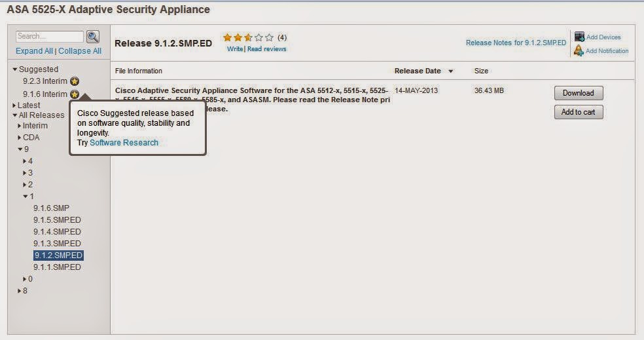644x340 pixels.
Task: Click the Expand All link
Action: pyautogui.click(x=34, y=51)
